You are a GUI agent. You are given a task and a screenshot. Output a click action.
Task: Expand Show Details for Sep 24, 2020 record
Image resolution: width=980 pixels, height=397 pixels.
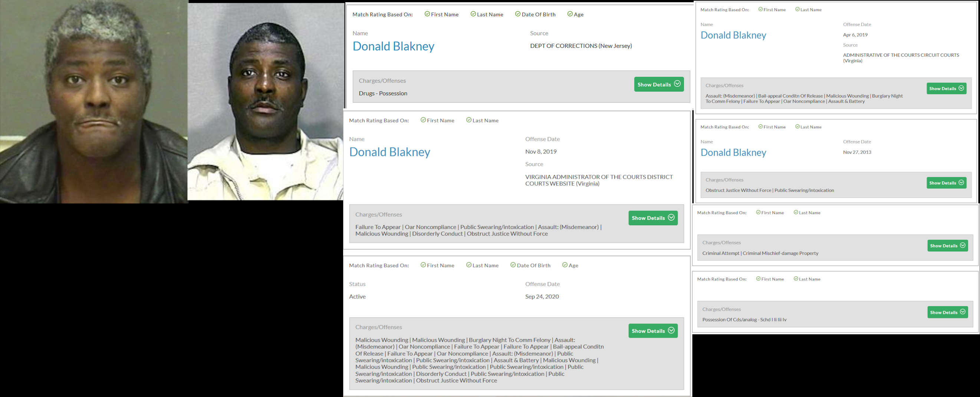(653, 330)
